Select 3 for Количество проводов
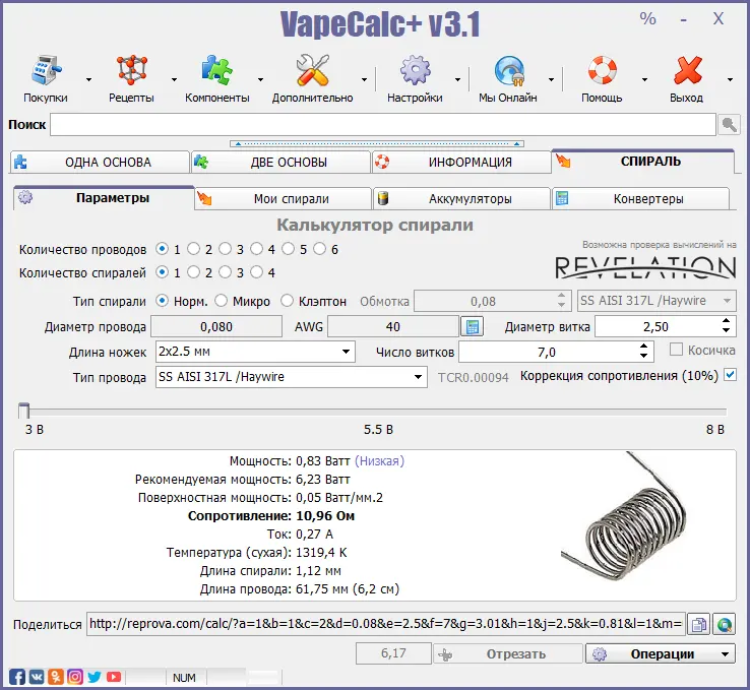The width and height of the screenshot is (750, 690). pos(225,249)
